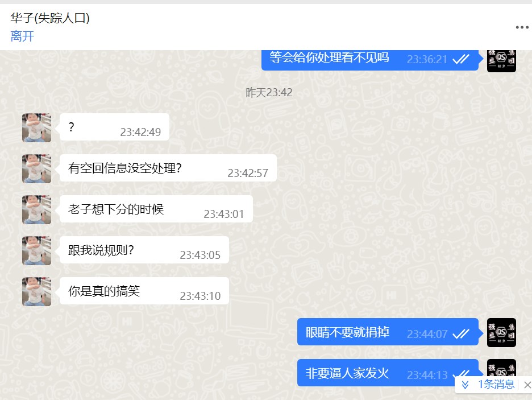Jump to new messages via 1条消息 button
532x400 pixels.
coord(496,385)
